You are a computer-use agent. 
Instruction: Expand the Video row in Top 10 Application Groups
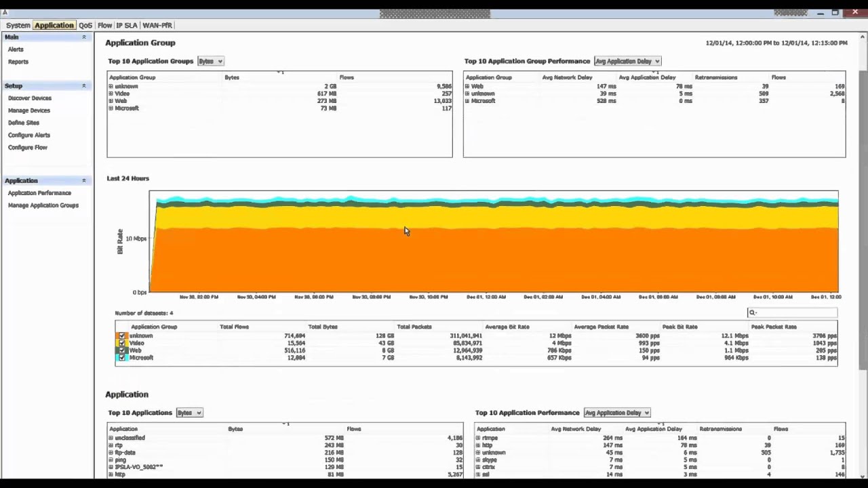(111, 94)
